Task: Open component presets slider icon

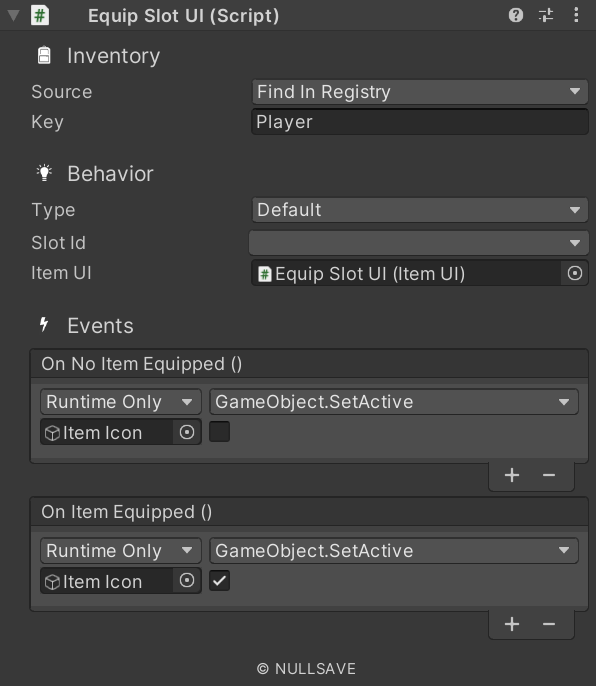Action: (x=546, y=15)
